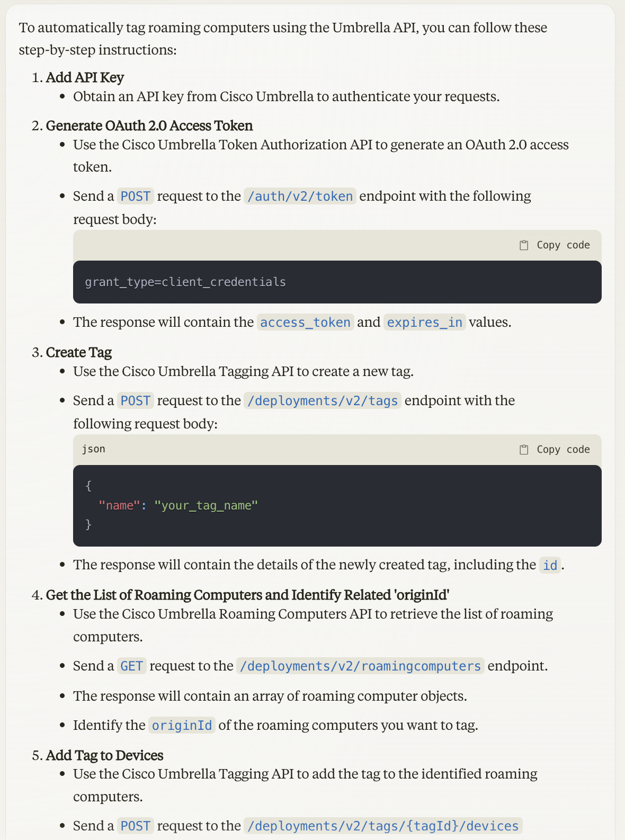Viewport: 625px width, 840px height.
Task: Click the grant_type=client_credentials code text
Action: 185,282
